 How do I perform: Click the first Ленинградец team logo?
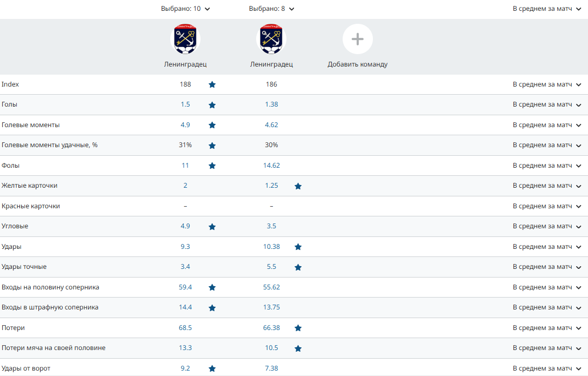coord(185,39)
